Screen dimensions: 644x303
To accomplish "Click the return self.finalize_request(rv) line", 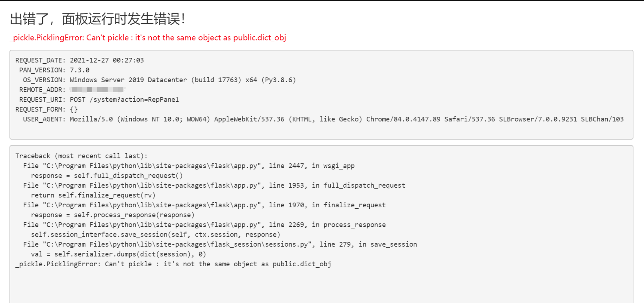I will point(93,195).
